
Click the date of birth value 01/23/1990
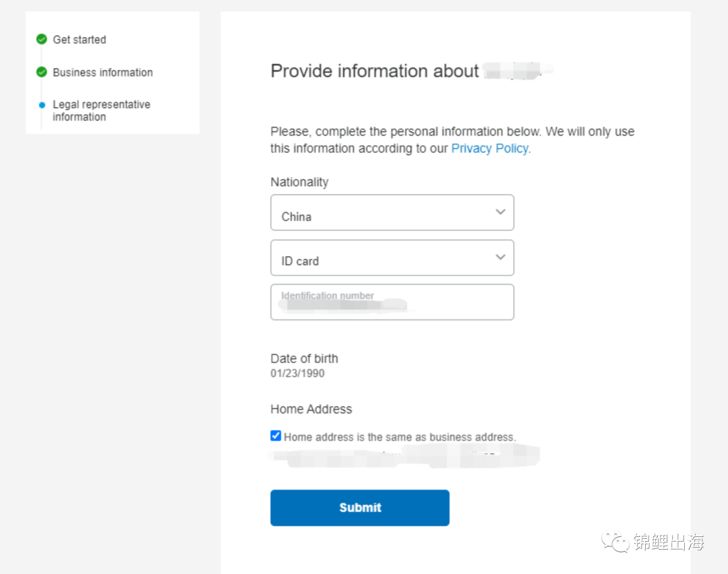[297, 373]
